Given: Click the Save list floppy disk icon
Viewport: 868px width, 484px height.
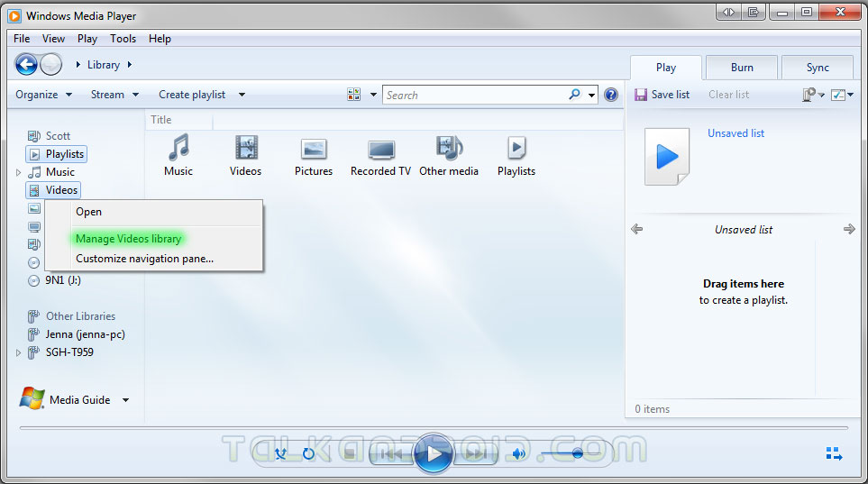Looking at the screenshot, I should click(x=641, y=95).
